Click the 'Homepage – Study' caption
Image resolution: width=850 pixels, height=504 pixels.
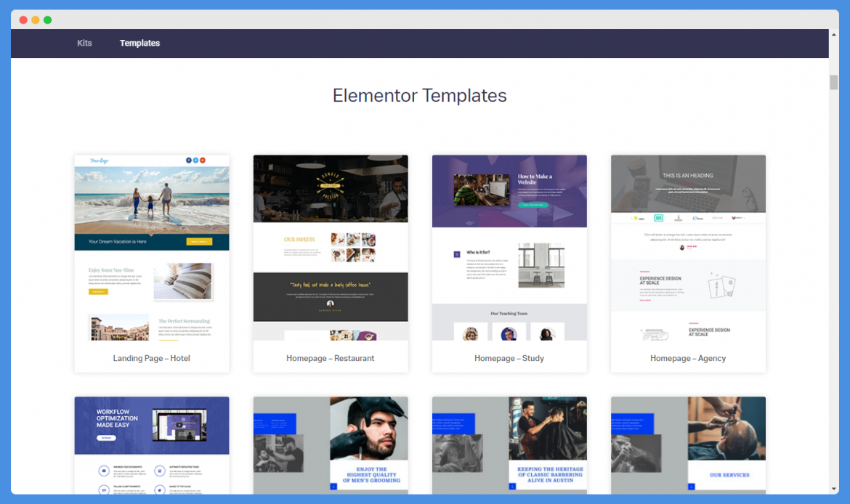pyautogui.click(x=509, y=358)
